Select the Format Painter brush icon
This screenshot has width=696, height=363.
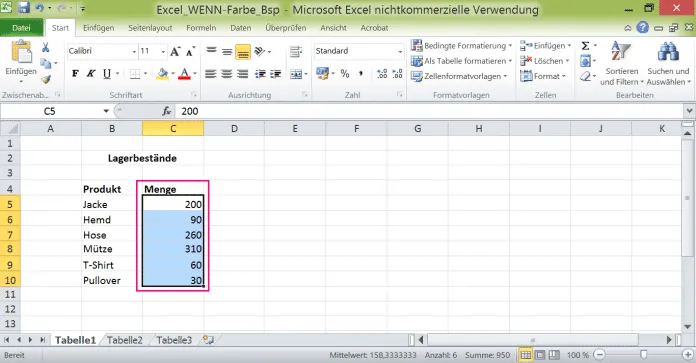[45, 79]
